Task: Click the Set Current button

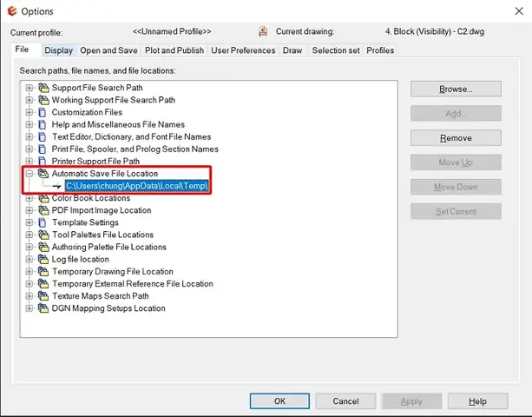Action: pyautogui.click(x=456, y=211)
